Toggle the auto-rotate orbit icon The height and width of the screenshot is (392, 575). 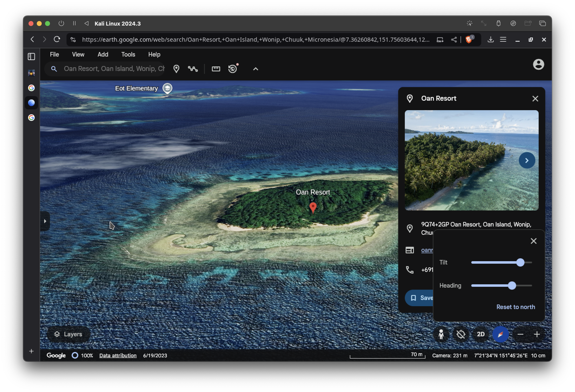[461, 334]
